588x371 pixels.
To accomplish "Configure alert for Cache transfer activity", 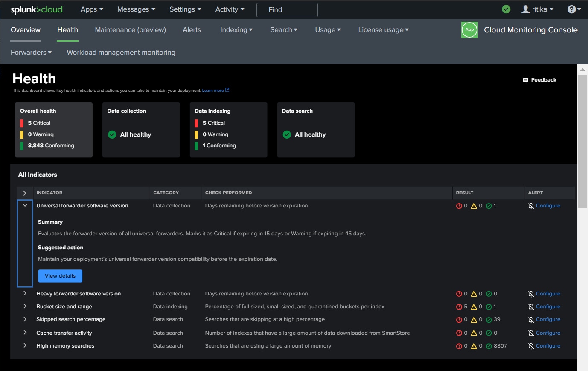I will 548,333.
